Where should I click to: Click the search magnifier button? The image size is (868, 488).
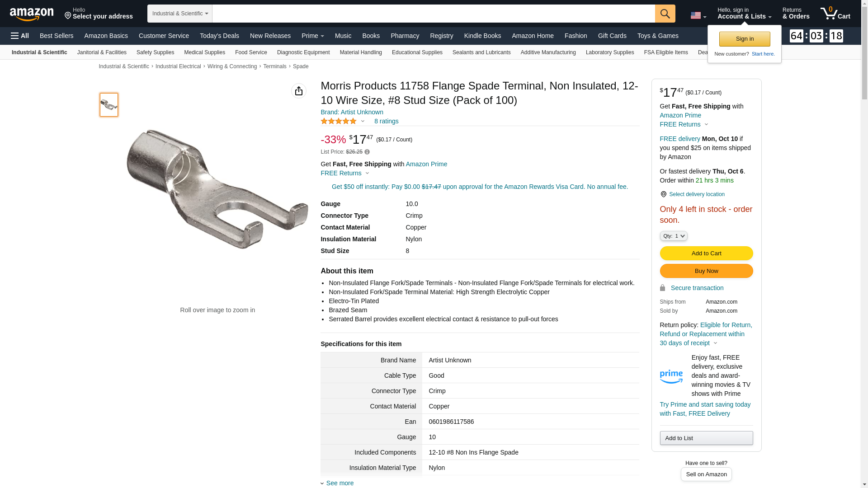pyautogui.click(x=665, y=14)
